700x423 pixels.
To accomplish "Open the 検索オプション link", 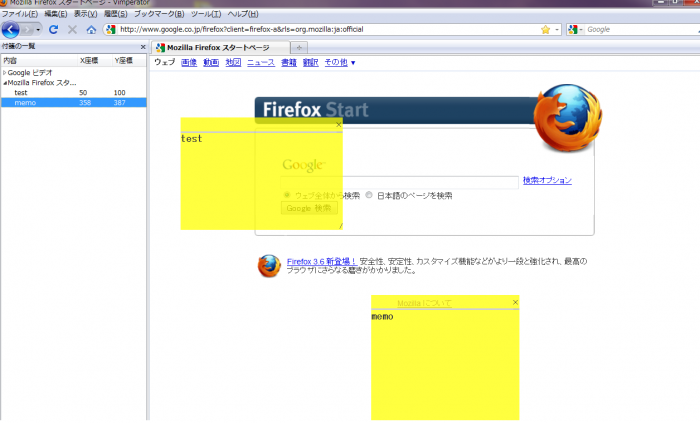I will (x=547, y=180).
